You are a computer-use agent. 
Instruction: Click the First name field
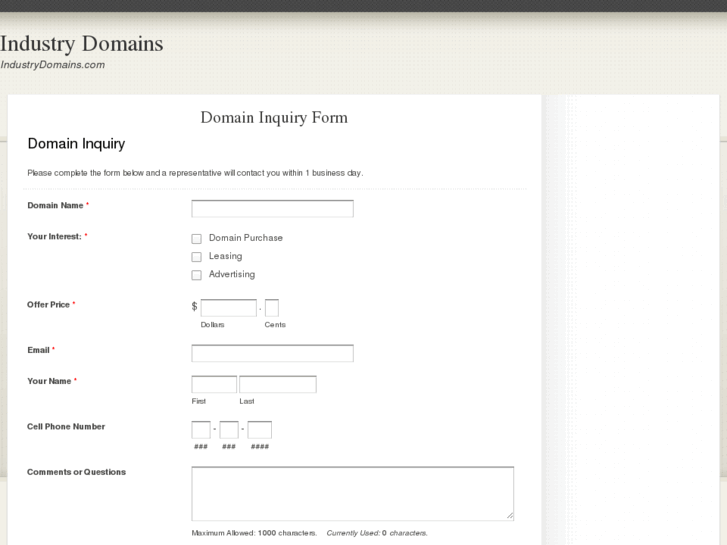[x=214, y=385]
